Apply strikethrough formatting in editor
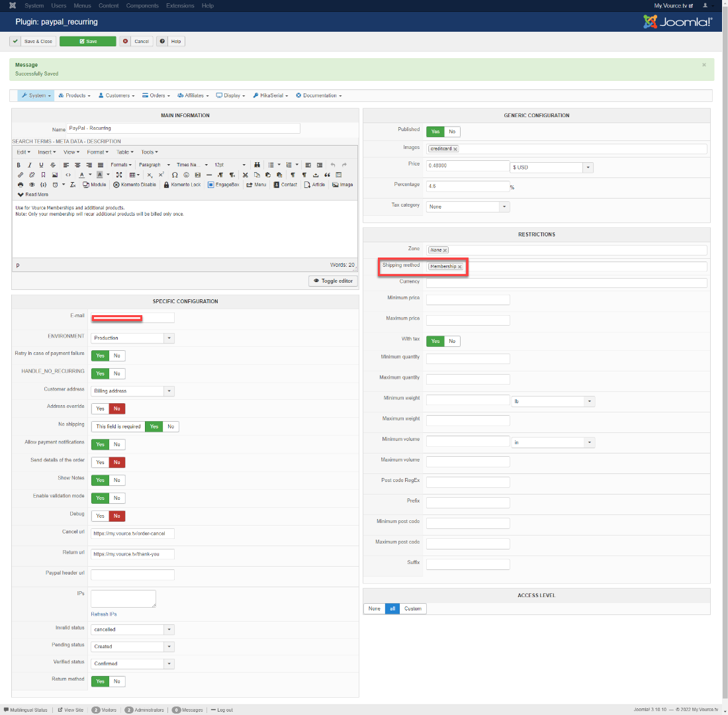Viewport: 728px width, 715px height. tap(53, 165)
